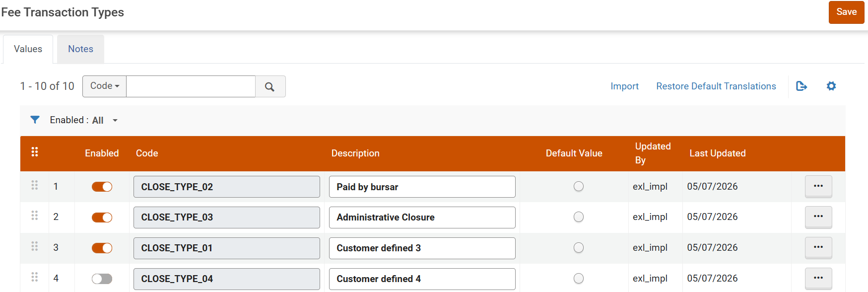The image size is (868, 292).
Task: Click the Description column header
Action: coord(355,153)
